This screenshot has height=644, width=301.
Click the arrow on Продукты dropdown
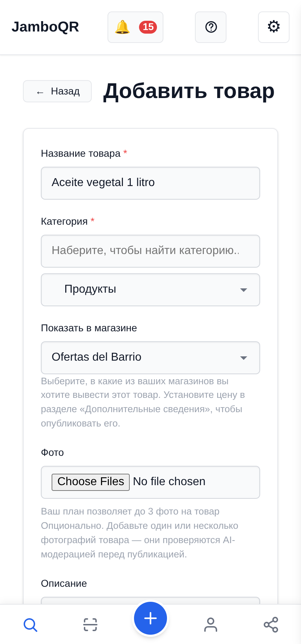(x=244, y=290)
